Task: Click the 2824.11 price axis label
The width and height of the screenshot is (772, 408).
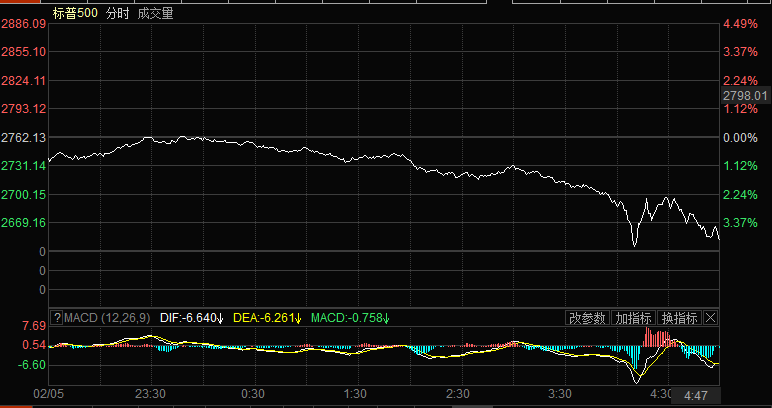Action: pos(24,80)
